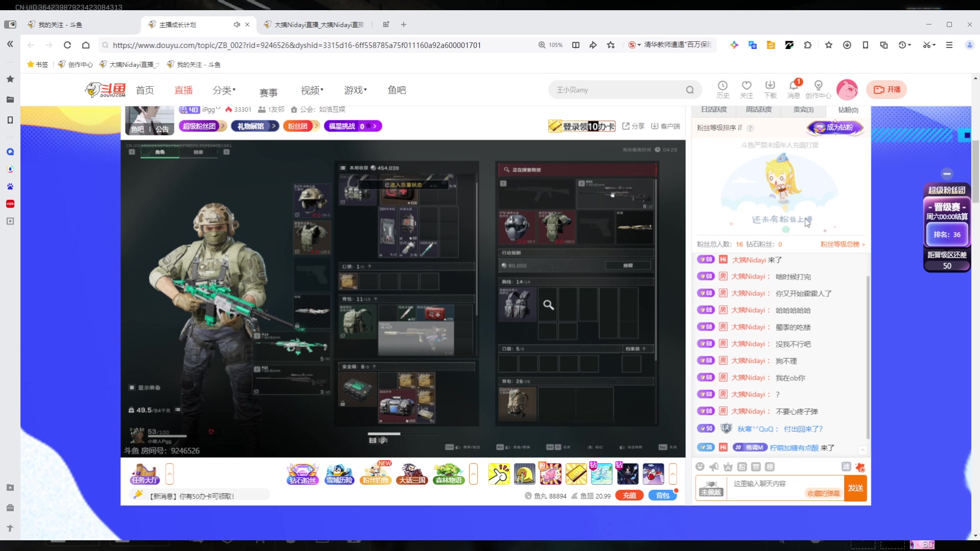Click the 梗 meme phrases chat icon
This screenshot has height=551, width=980.
point(770,467)
